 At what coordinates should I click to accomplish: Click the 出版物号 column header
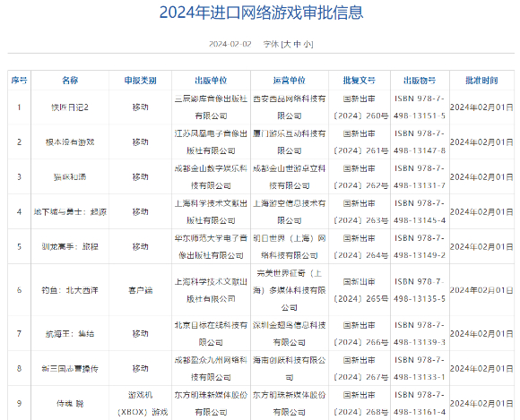click(420, 81)
